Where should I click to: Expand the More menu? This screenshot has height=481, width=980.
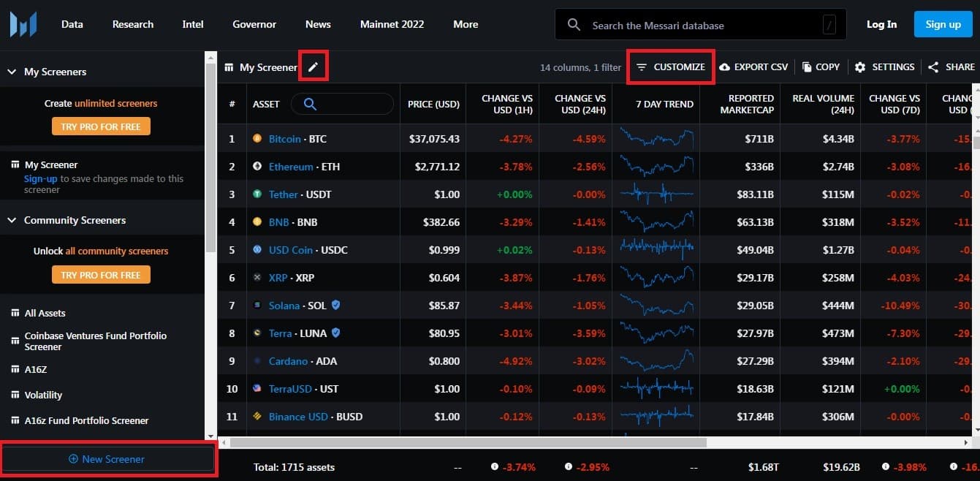tap(466, 24)
